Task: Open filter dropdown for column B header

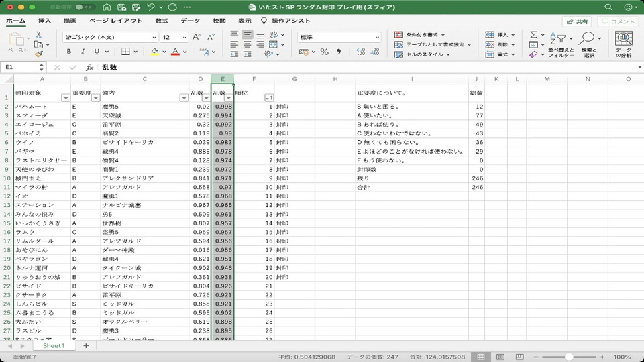Action: coord(96,98)
